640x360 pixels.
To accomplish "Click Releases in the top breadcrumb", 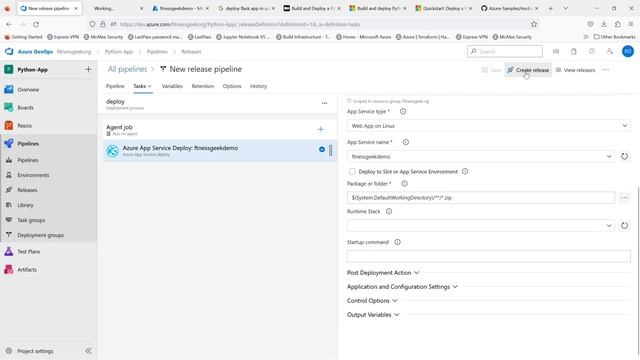I will point(191,51).
